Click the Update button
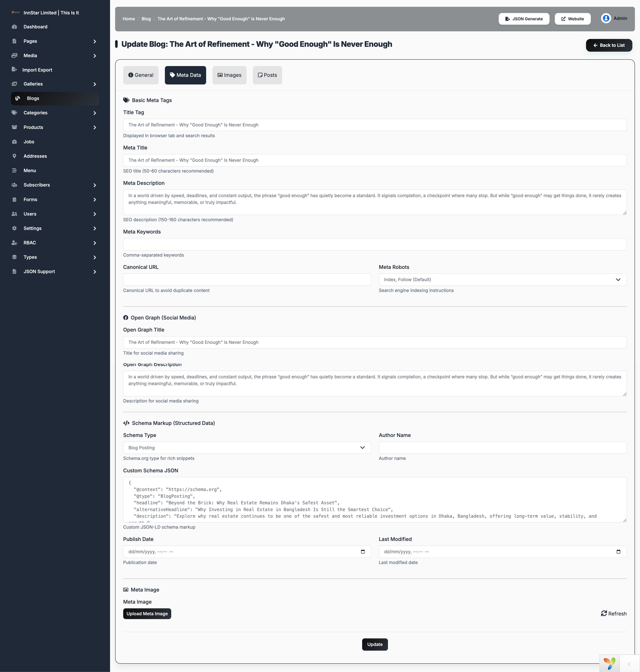Image resolution: width=640 pixels, height=672 pixels. click(x=375, y=644)
